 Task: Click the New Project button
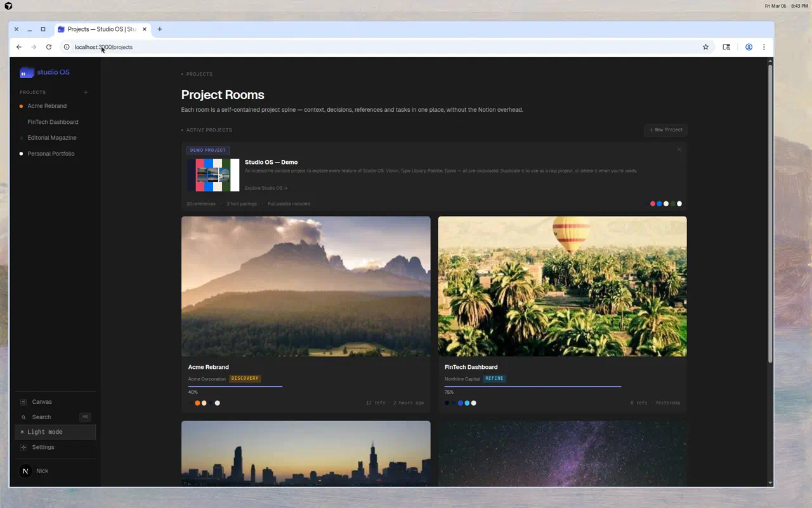[x=665, y=130]
